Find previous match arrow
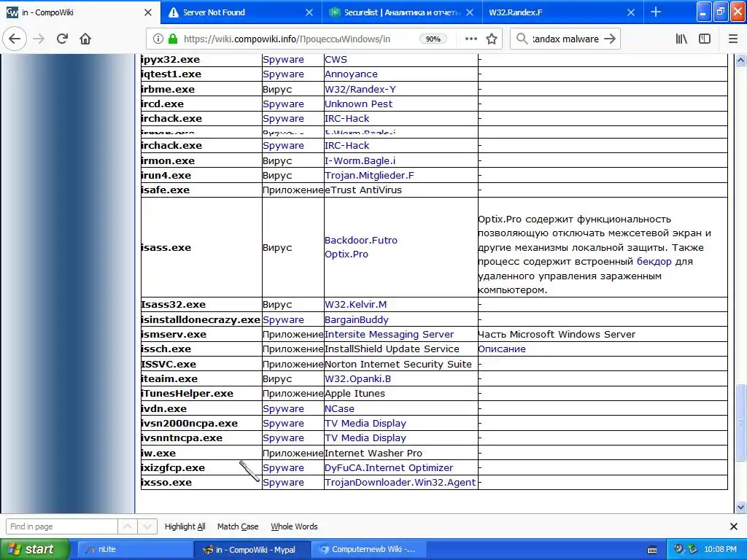 [x=128, y=526]
